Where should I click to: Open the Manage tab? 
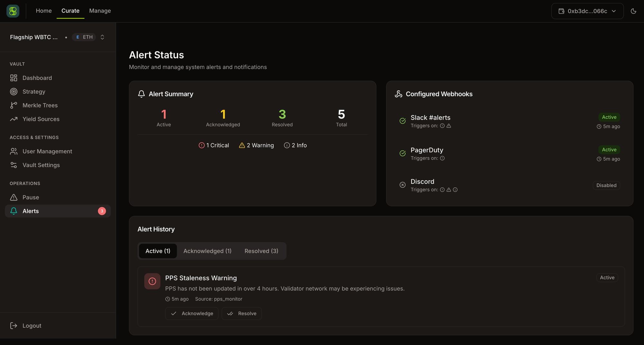coord(100,11)
